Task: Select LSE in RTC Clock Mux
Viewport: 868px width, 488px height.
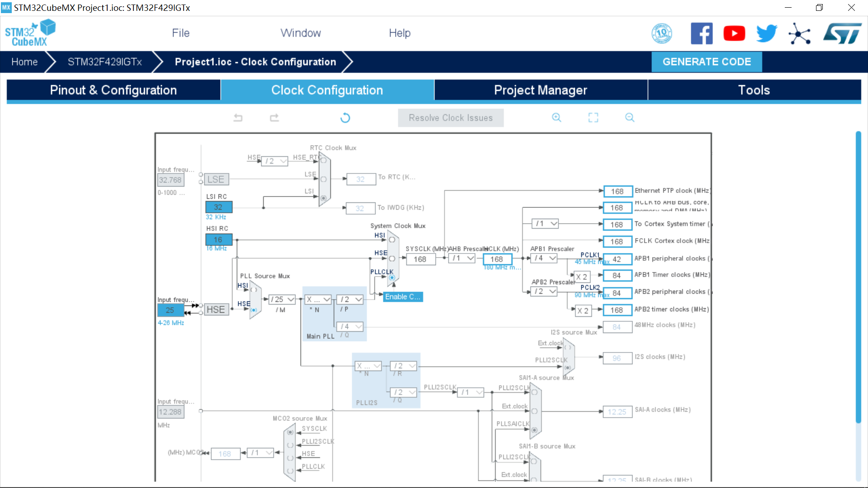Action: [x=323, y=179]
